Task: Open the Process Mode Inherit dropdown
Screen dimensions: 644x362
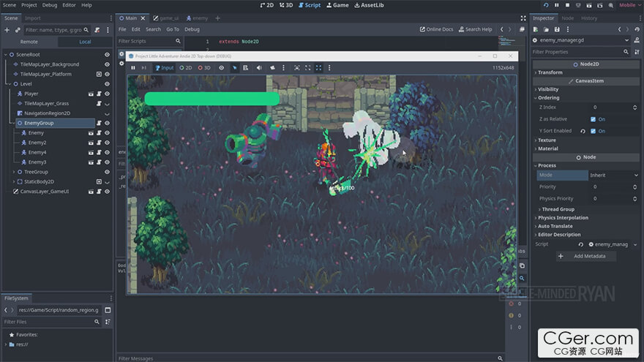Action: click(613, 176)
